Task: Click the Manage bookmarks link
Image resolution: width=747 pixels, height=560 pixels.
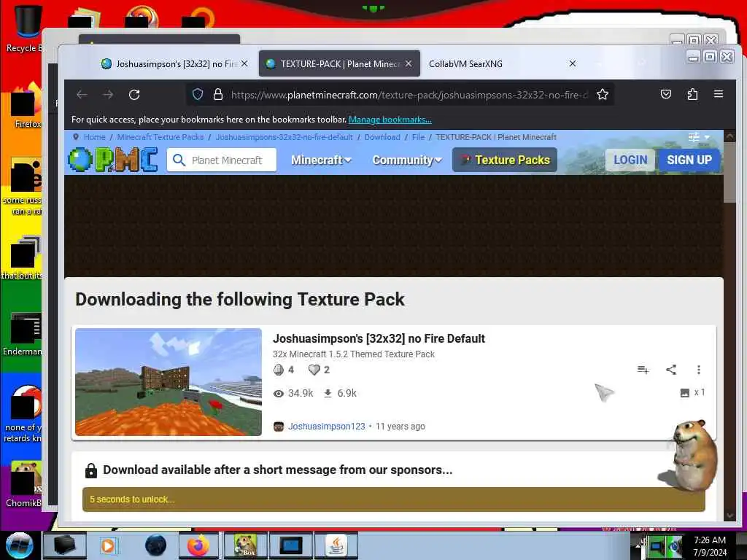Action: pos(390,120)
